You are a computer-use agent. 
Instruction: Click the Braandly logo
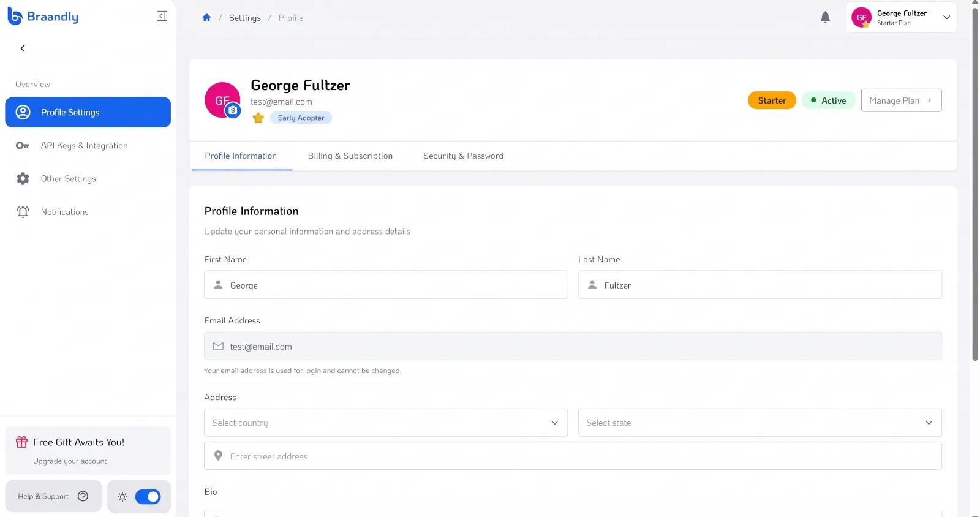point(43,17)
